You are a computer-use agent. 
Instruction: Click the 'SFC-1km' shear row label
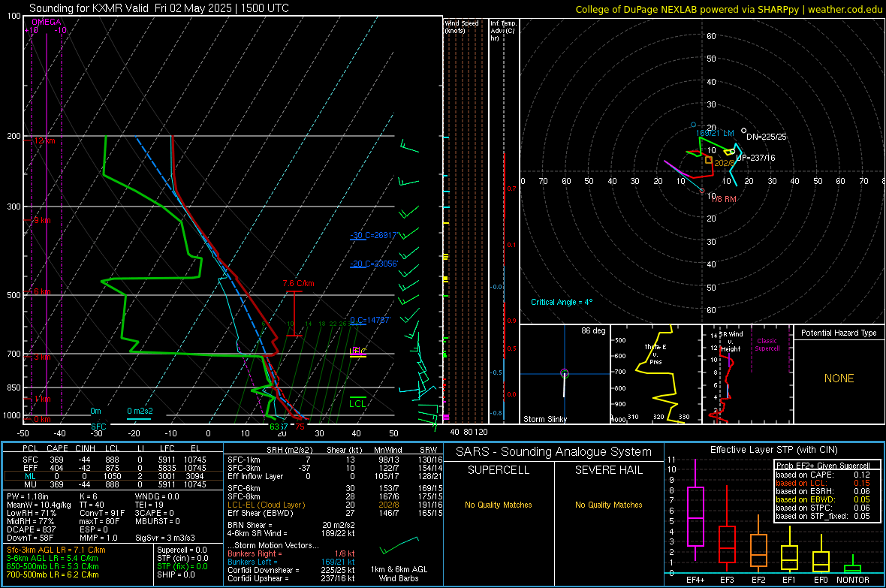pyautogui.click(x=244, y=460)
